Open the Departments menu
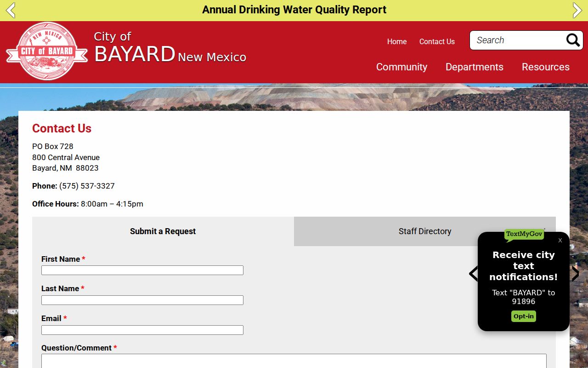588x368 pixels. pos(475,67)
